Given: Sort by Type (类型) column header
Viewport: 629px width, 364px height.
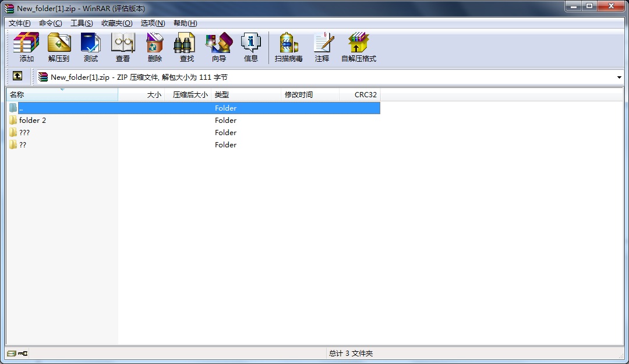Looking at the screenshot, I should pyautogui.click(x=246, y=95).
